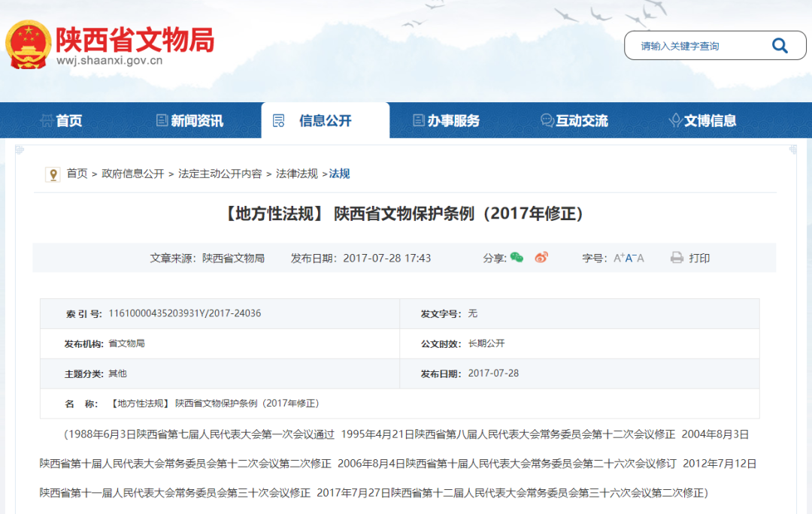Click the Weibo share icon
The height and width of the screenshot is (514, 812).
[541, 257]
